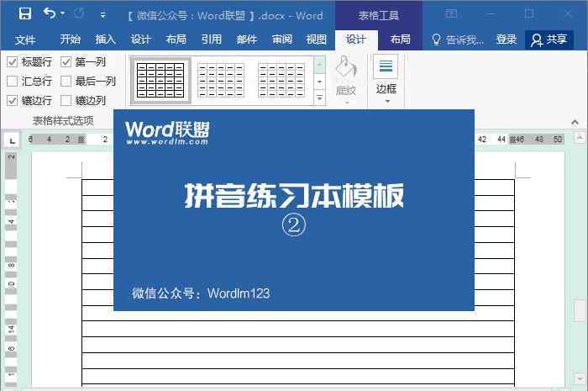Switch to the 视图 tab
The image size is (588, 391).
click(317, 40)
